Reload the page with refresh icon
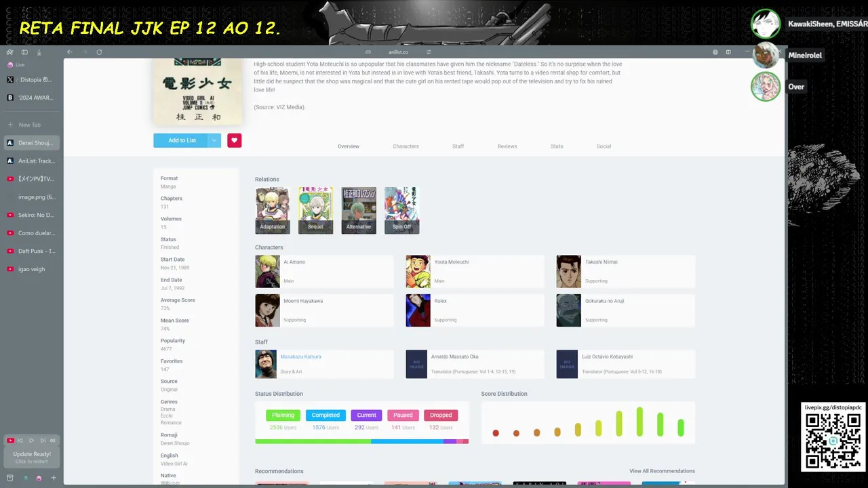The height and width of the screenshot is (488, 868). [x=99, y=52]
